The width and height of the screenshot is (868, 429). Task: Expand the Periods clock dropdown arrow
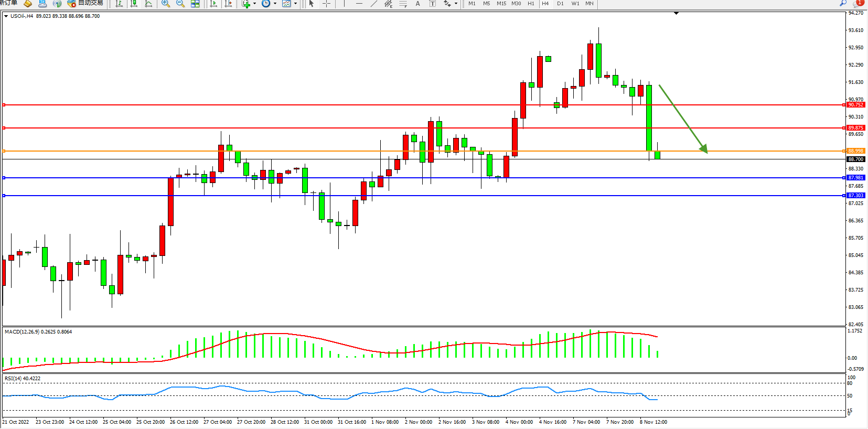[275, 4]
